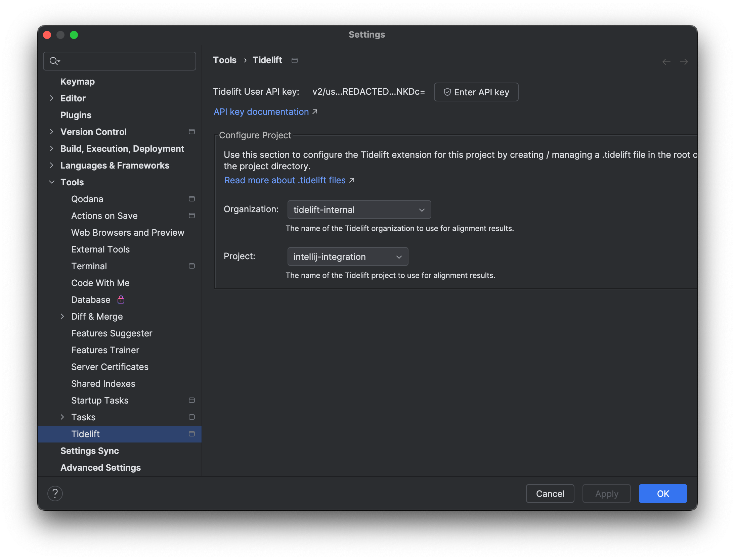The image size is (735, 560).
Task: Click the Cancel button
Action: pyautogui.click(x=550, y=494)
